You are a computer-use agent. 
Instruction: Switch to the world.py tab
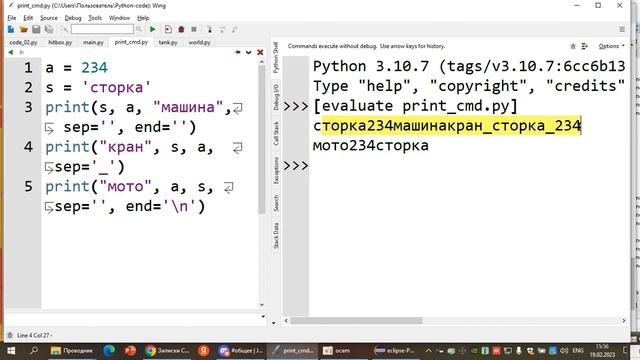(199, 42)
